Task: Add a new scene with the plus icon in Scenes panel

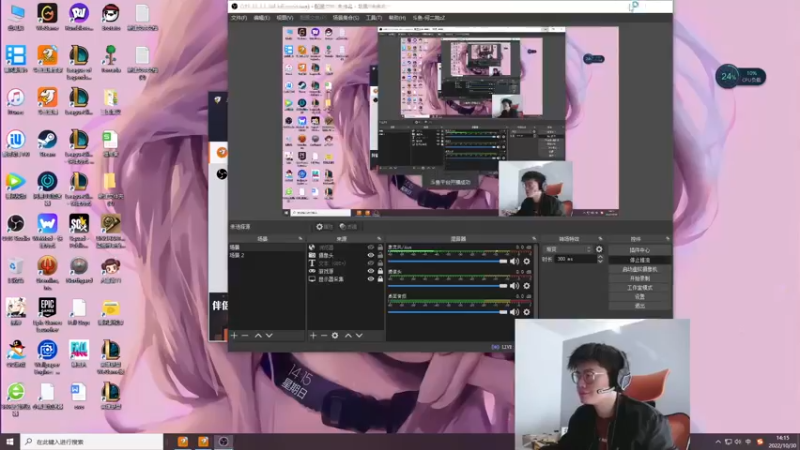Action: pos(234,335)
